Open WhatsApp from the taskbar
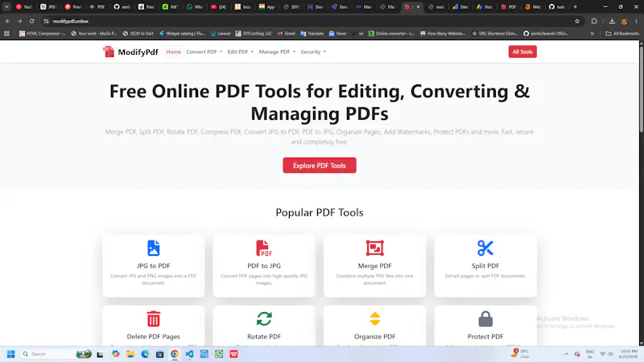The height and width of the screenshot is (362, 644). coord(219,354)
